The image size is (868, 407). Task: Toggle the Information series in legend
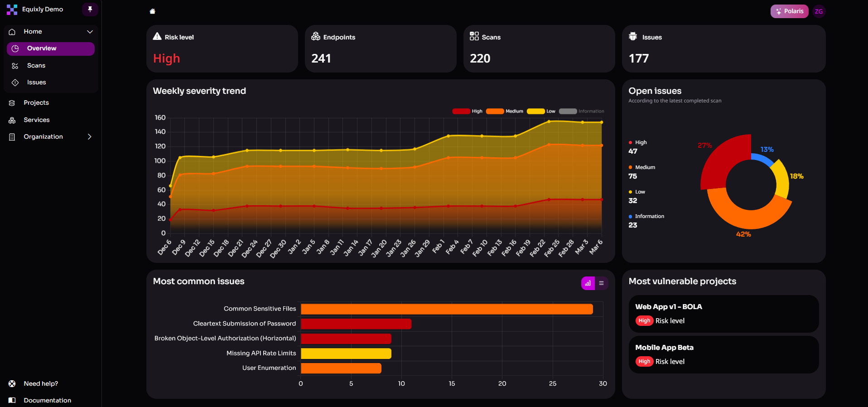[582, 111]
